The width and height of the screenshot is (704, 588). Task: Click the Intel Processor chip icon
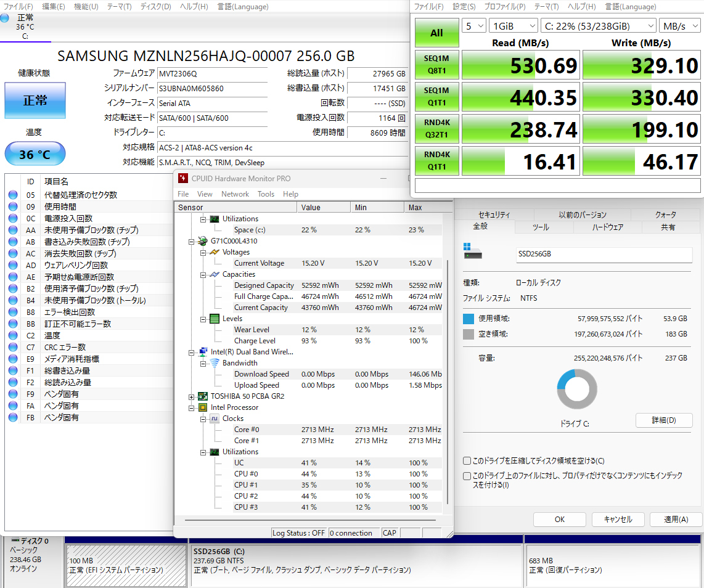(x=203, y=407)
